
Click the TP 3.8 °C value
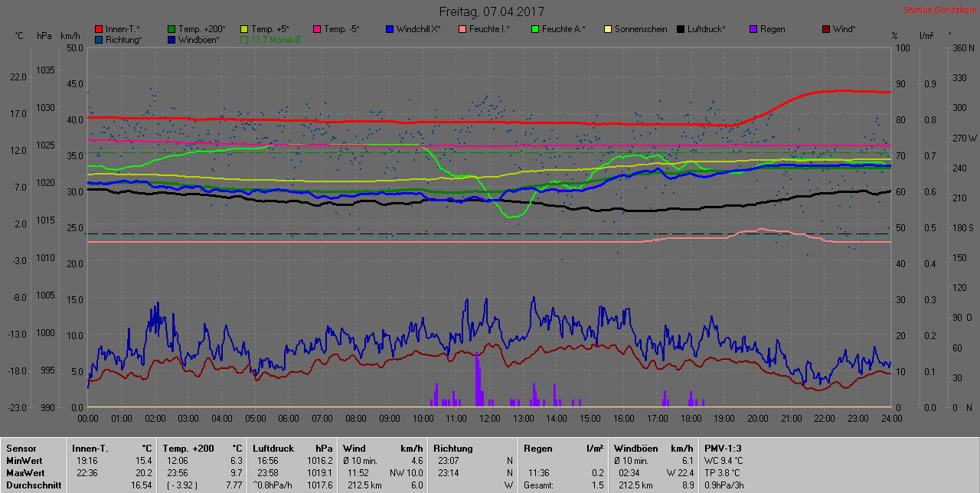[723, 472]
